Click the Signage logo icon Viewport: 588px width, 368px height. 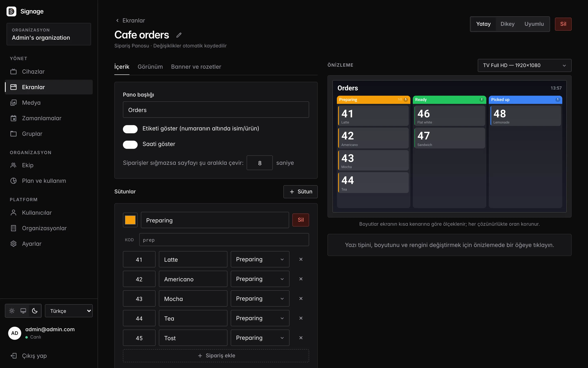pyautogui.click(x=11, y=11)
